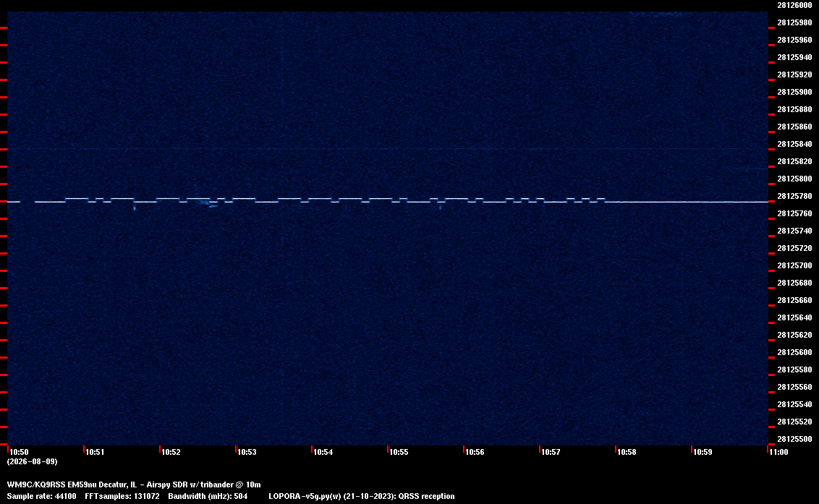
Task: Click the 11:00 time axis label
Action: (x=778, y=452)
